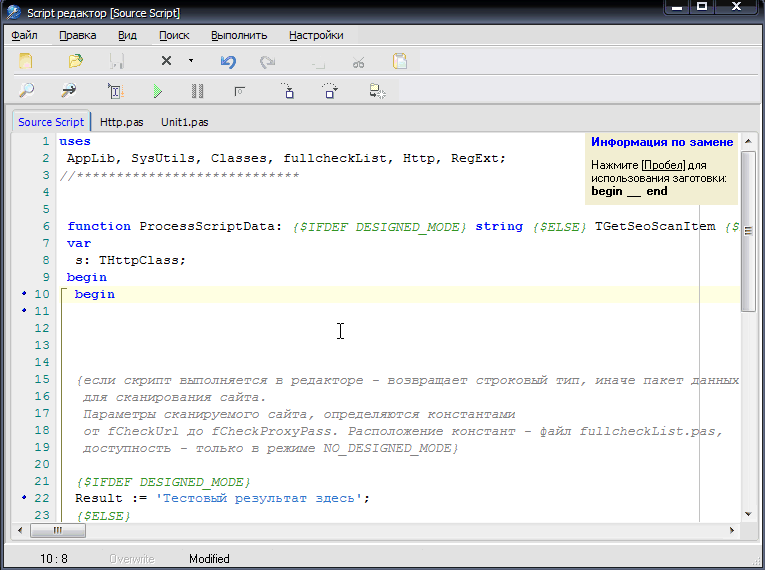Click the compile script toolbar icon
This screenshot has height=570, width=765.
115,91
